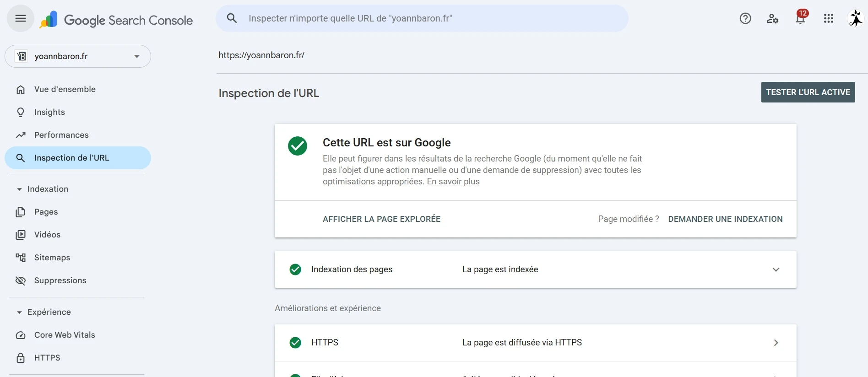Follow the En savoir plus link

(453, 182)
